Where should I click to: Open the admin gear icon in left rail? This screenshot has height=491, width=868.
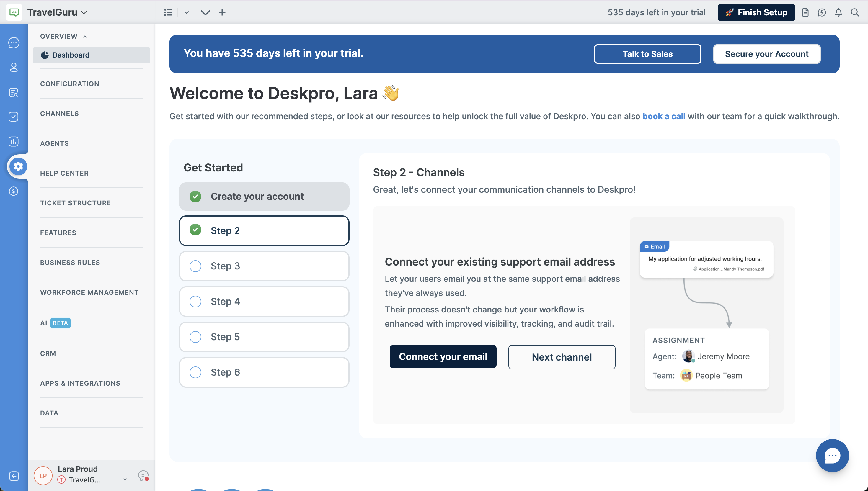pyautogui.click(x=18, y=166)
